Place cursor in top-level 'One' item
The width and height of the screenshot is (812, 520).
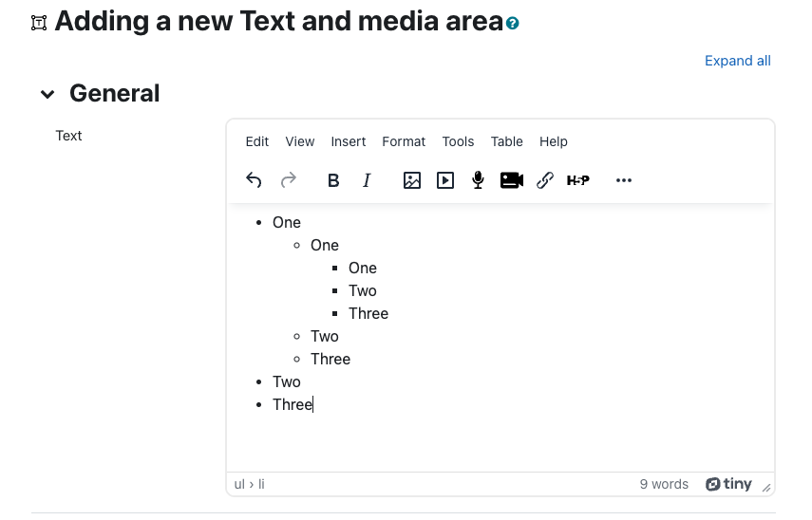click(287, 222)
